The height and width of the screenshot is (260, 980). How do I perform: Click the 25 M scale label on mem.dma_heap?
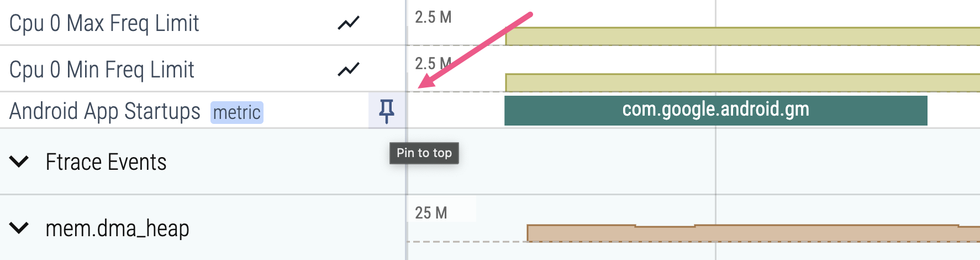pyautogui.click(x=431, y=213)
